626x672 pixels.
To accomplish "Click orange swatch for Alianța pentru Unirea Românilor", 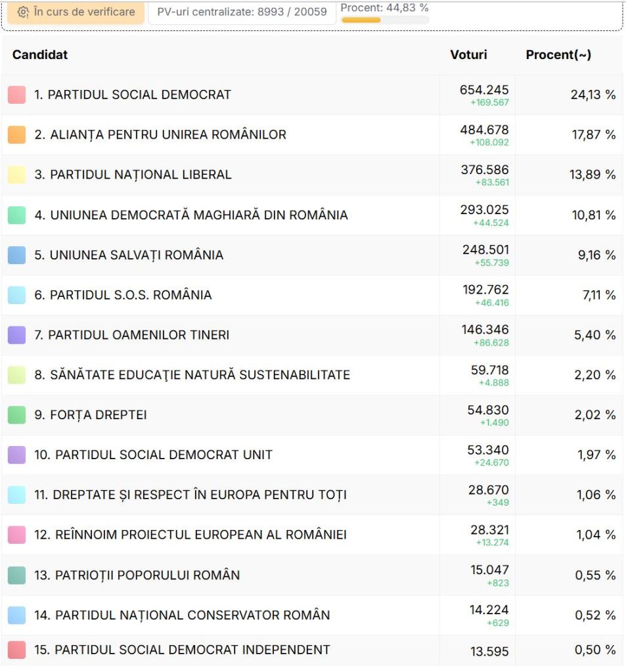I will 17,135.
